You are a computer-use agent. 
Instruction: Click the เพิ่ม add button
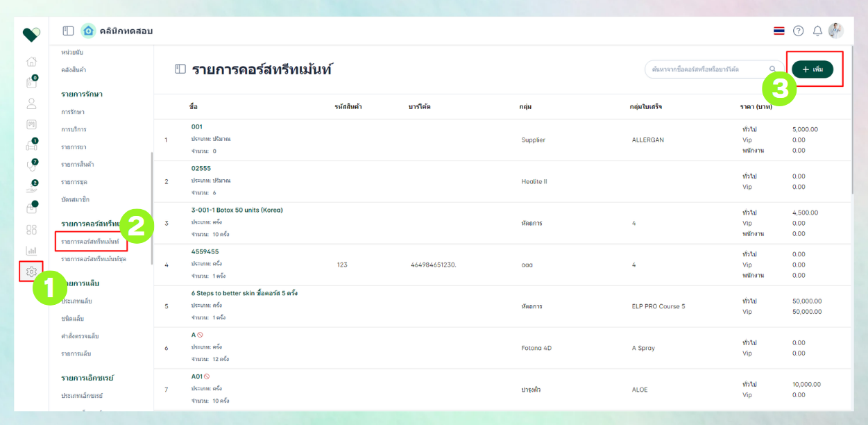tap(812, 69)
